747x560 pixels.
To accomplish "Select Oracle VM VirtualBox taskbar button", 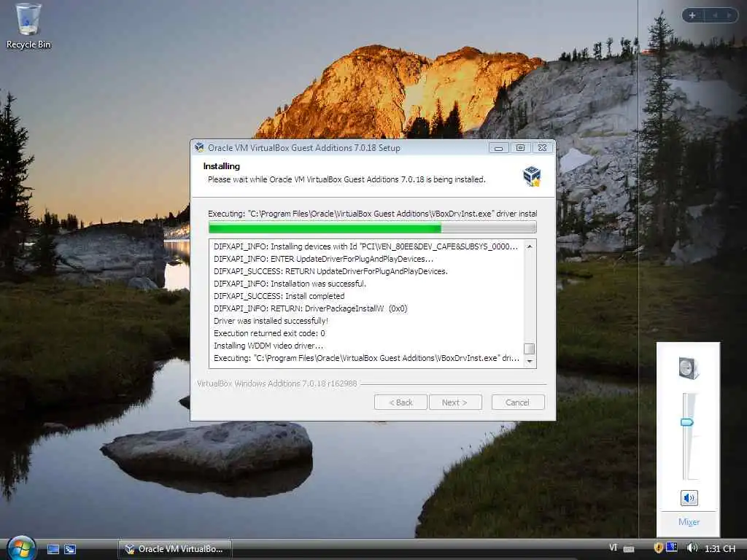I will tap(175, 549).
